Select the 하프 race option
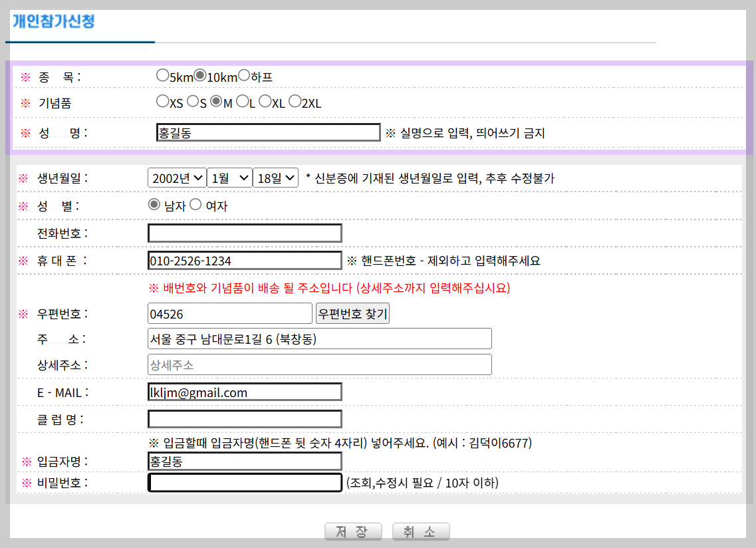756x548 pixels. point(244,75)
